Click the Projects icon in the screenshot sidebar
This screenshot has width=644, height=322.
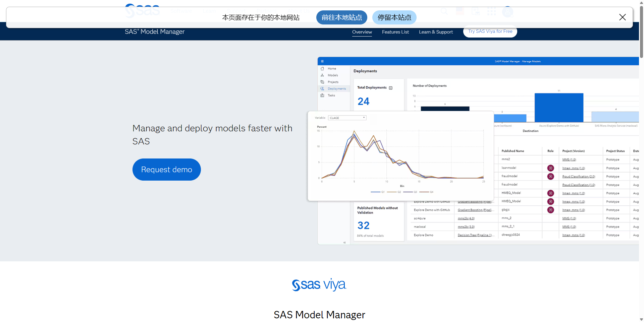322,82
